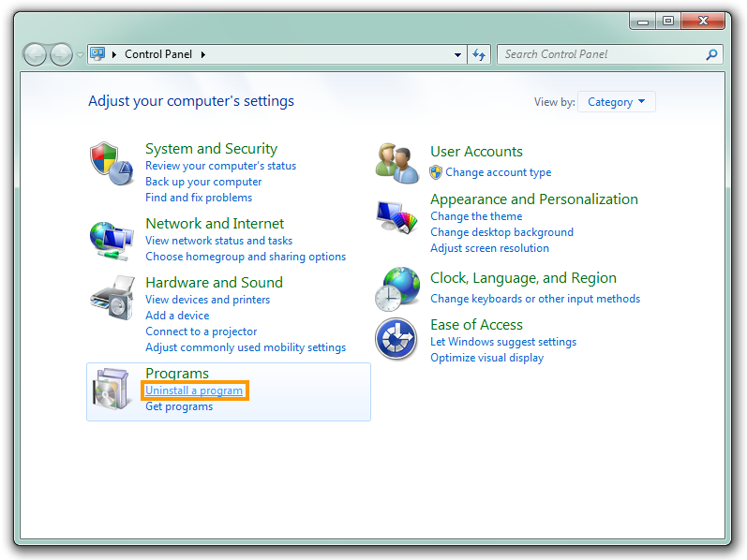Screen dimensions: 747x560
Task: Open the System and Security shield icon
Action: (x=112, y=165)
